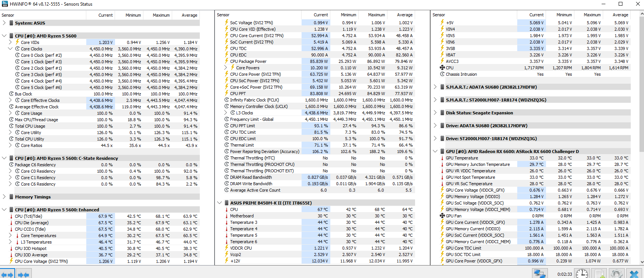
Task: Expand Disk Status: Seagate Expansion group
Action: click(435, 113)
